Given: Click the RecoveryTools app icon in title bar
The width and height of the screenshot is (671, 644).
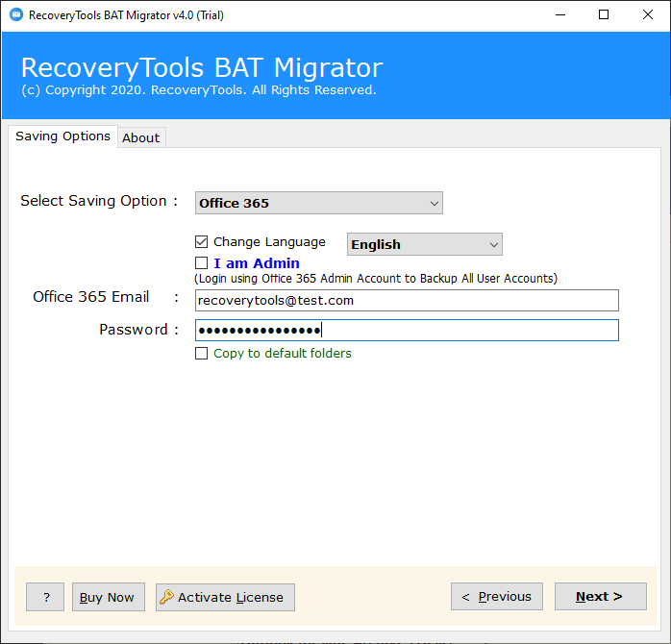Looking at the screenshot, I should pyautogui.click(x=16, y=15).
